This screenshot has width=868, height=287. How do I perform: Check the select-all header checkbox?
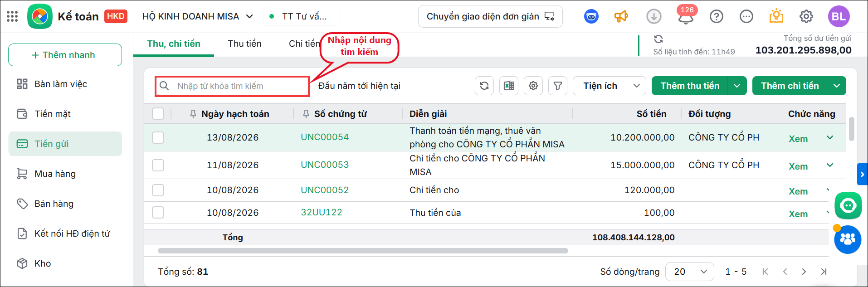(x=158, y=113)
